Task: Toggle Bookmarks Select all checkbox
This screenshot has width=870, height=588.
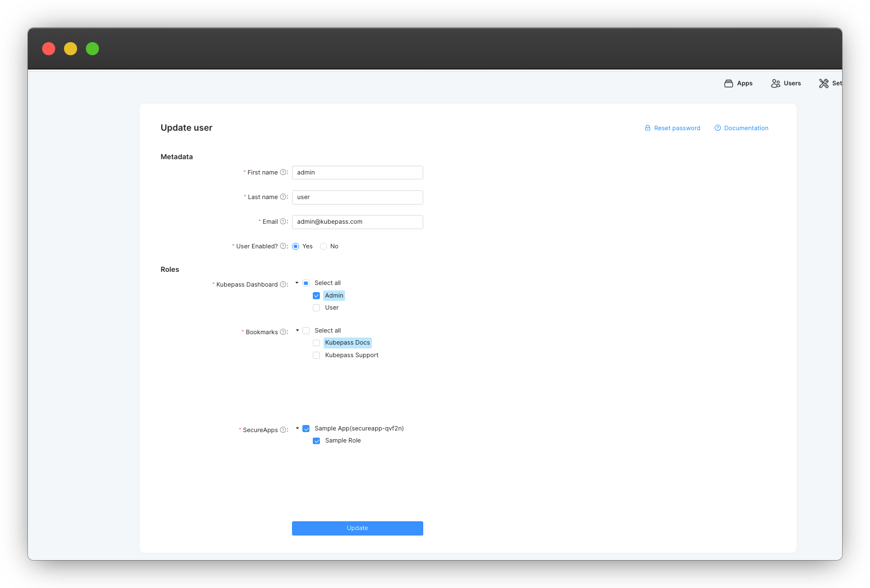Action: pos(306,331)
